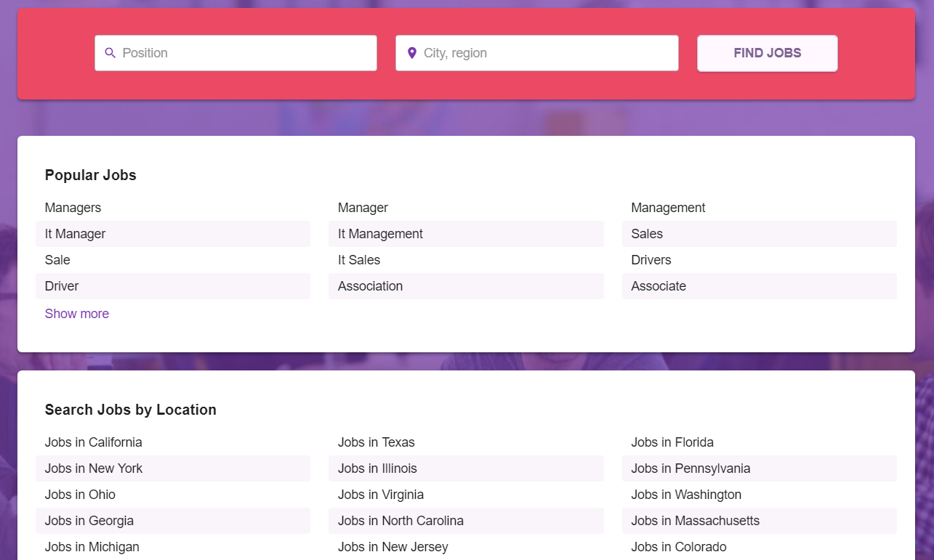Screen dimensions: 934x560
Task: Open Jobs in North Carolina listing
Action: pyautogui.click(x=400, y=520)
